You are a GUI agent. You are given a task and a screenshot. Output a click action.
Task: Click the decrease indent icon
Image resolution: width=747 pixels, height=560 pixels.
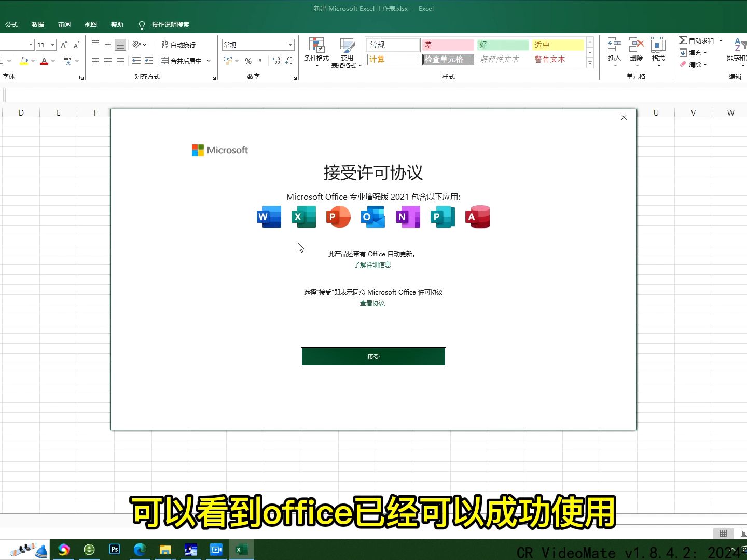[136, 61]
